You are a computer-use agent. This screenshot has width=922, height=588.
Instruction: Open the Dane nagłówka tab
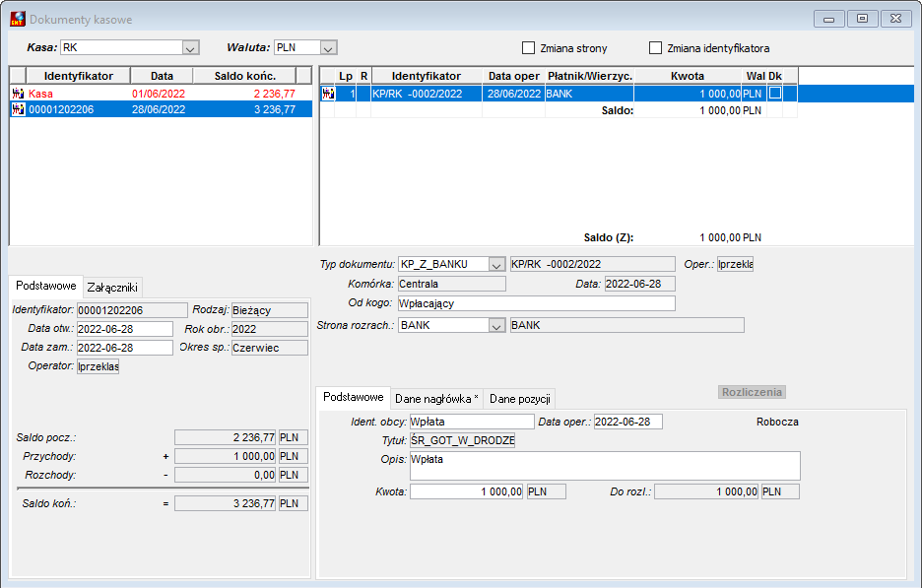coord(436,399)
